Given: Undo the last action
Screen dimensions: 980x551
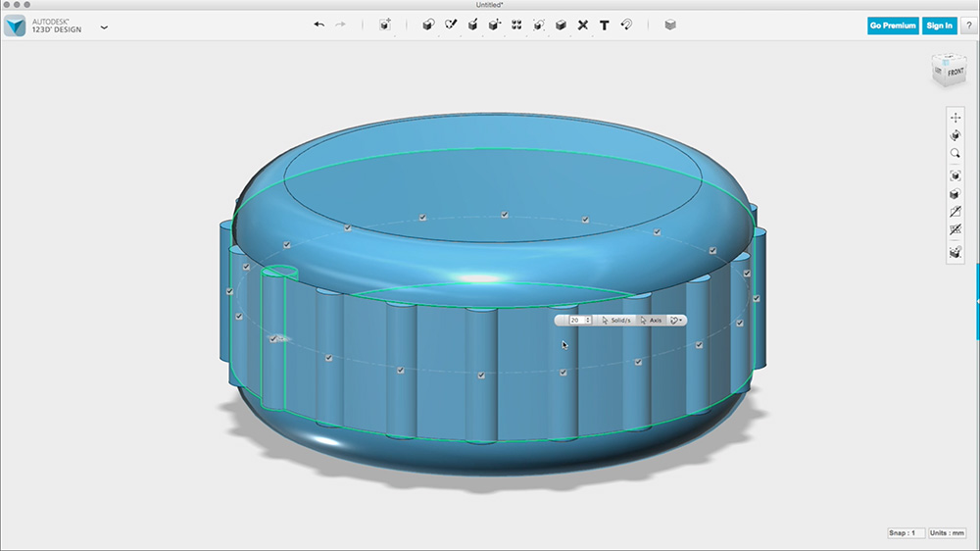Looking at the screenshot, I should pyautogui.click(x=318, y=25).
